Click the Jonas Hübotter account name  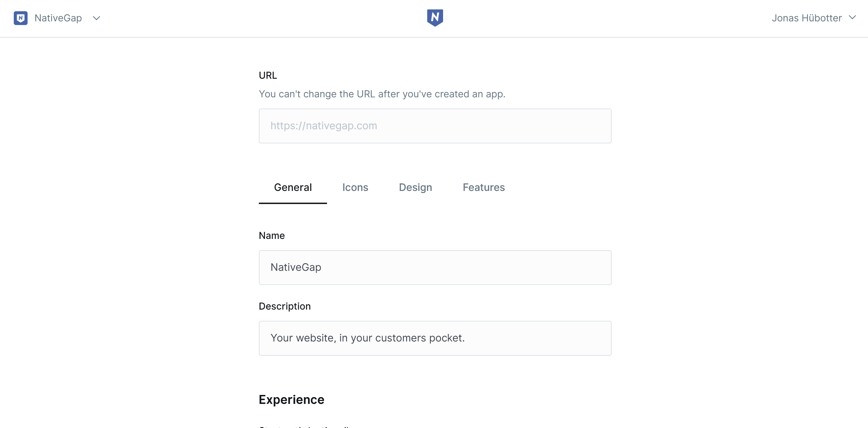(806, 18)
